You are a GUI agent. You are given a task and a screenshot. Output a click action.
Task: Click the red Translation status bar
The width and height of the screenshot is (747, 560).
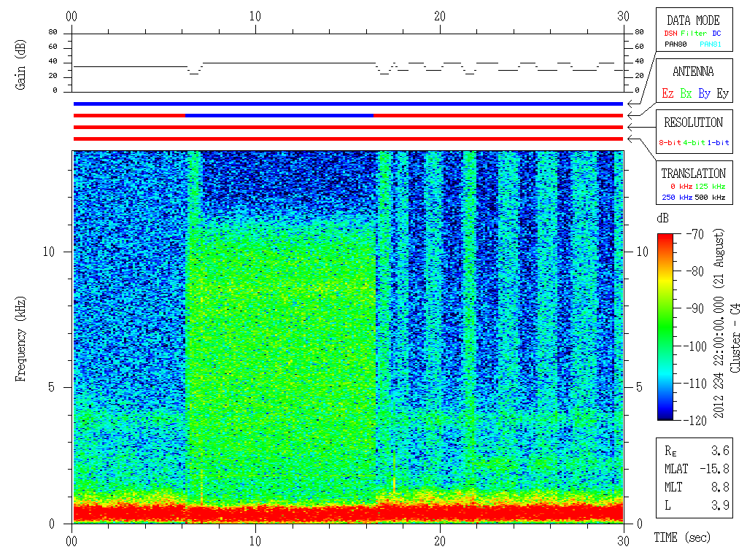(x=348, y=139)
